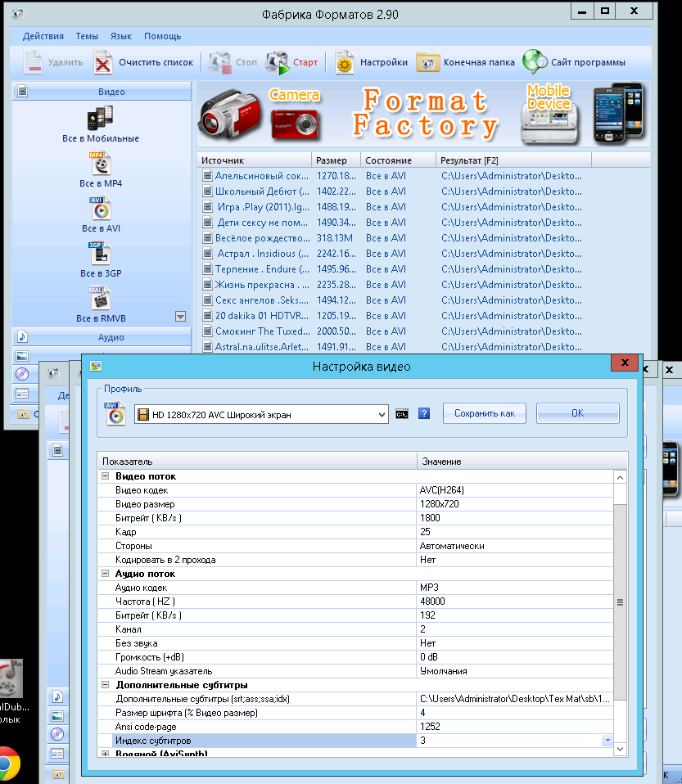This screenshot has height=784, width=682.
Task: Open the Действия menu
Action: coord(43,36)
